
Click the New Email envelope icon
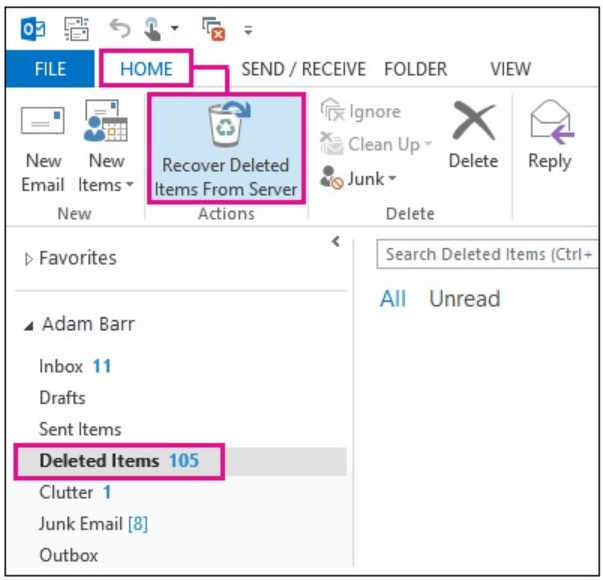click(43, 121)
